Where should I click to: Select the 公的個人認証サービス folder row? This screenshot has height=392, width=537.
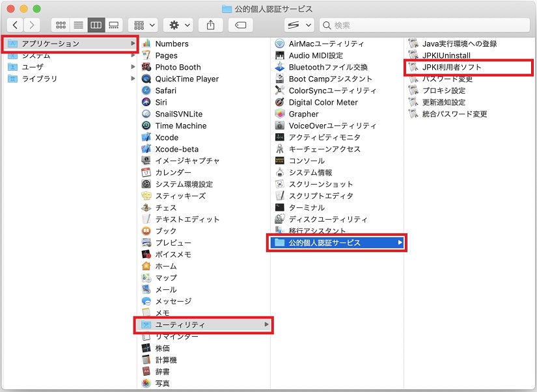pyautogui.click(x=337, y=242)
